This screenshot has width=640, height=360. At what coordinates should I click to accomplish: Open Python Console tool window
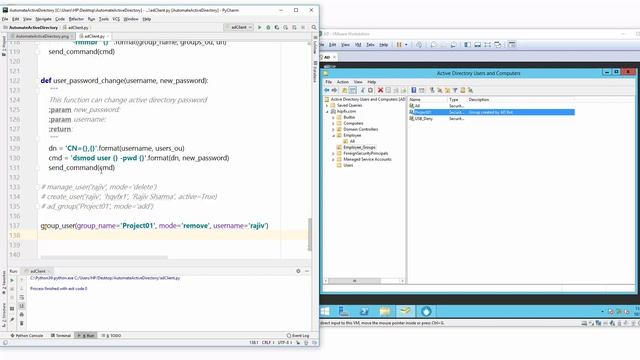(27, 336)
